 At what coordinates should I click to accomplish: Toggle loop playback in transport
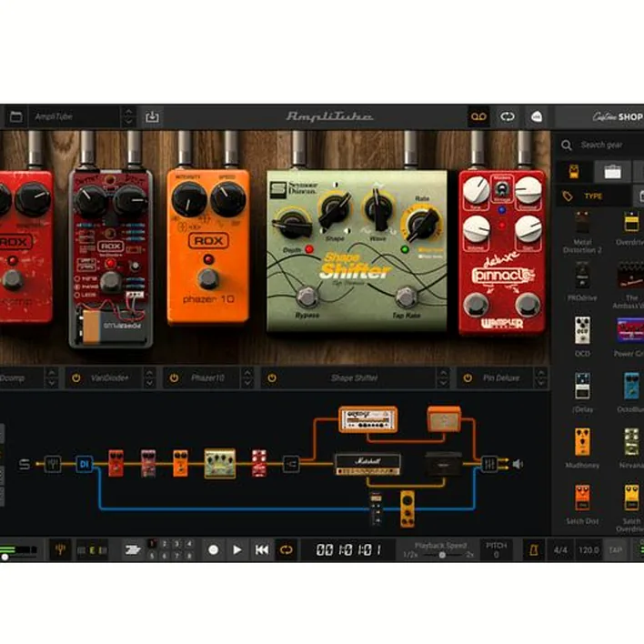pos(287,549)
